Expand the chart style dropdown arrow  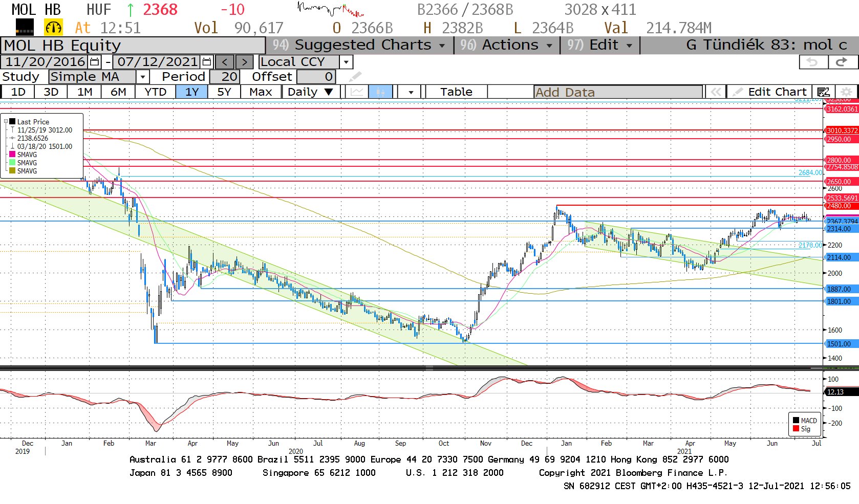click(x=411, y=92)
